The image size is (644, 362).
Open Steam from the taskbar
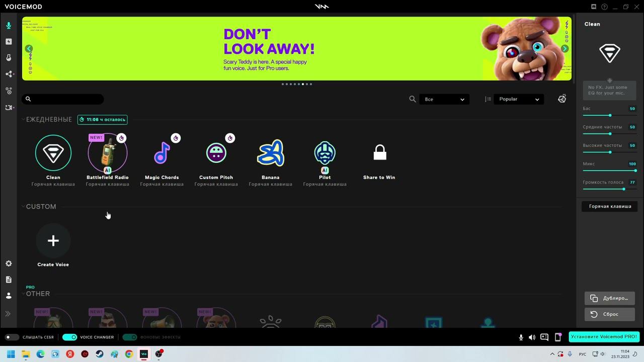tap(100, 354)
